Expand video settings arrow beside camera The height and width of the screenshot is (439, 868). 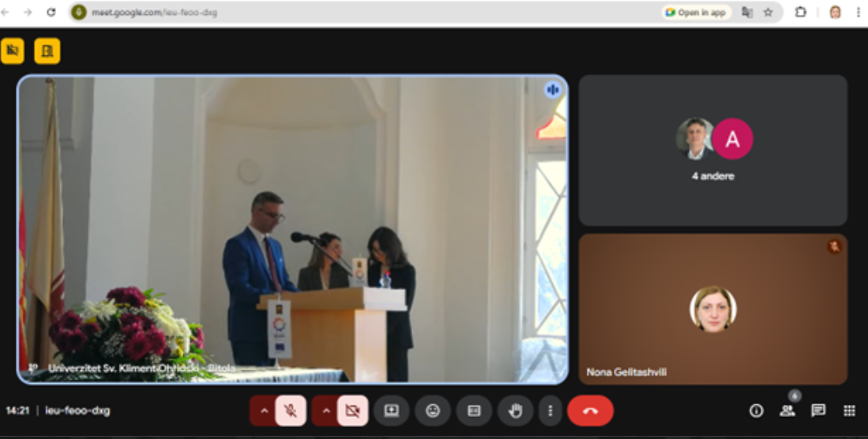click(325, 411)
